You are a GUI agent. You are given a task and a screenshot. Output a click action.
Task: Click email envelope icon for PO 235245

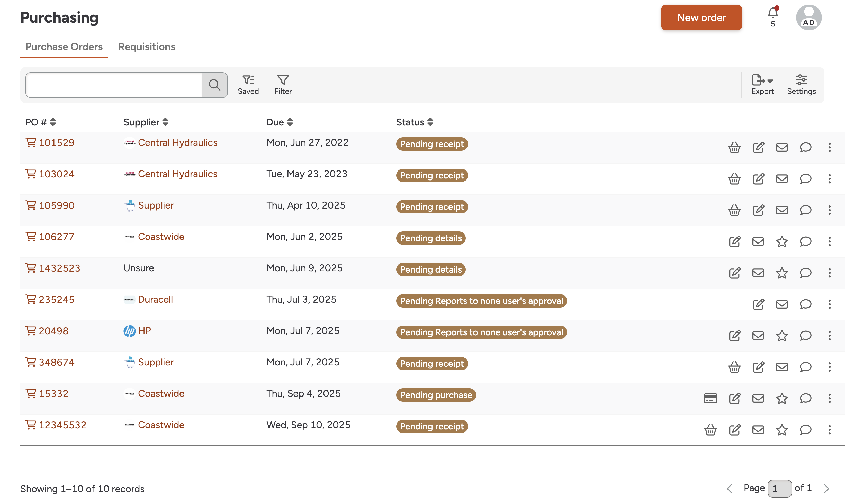781,304
